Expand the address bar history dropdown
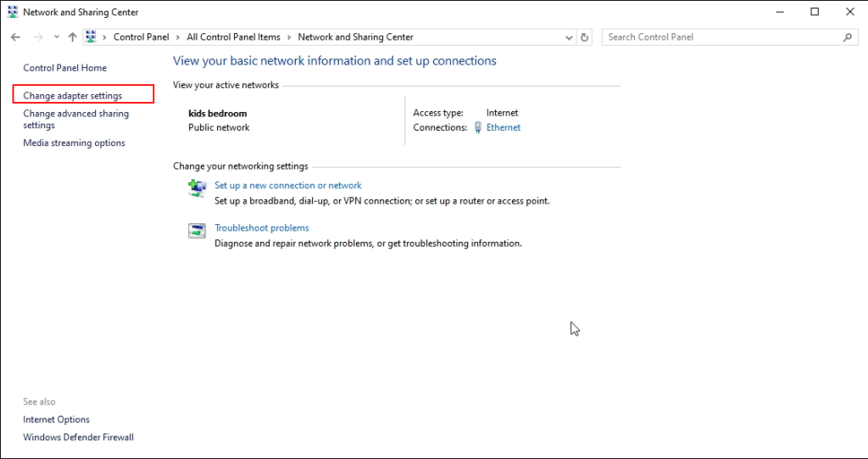Viewport: 868px width, 459px height. point(570,37)
